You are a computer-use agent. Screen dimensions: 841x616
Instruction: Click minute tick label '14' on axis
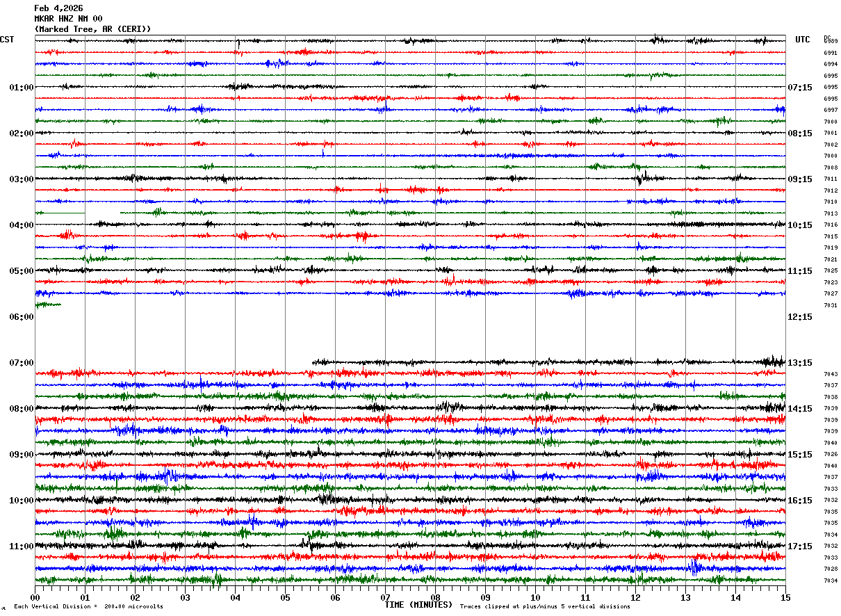pos(735,598)
